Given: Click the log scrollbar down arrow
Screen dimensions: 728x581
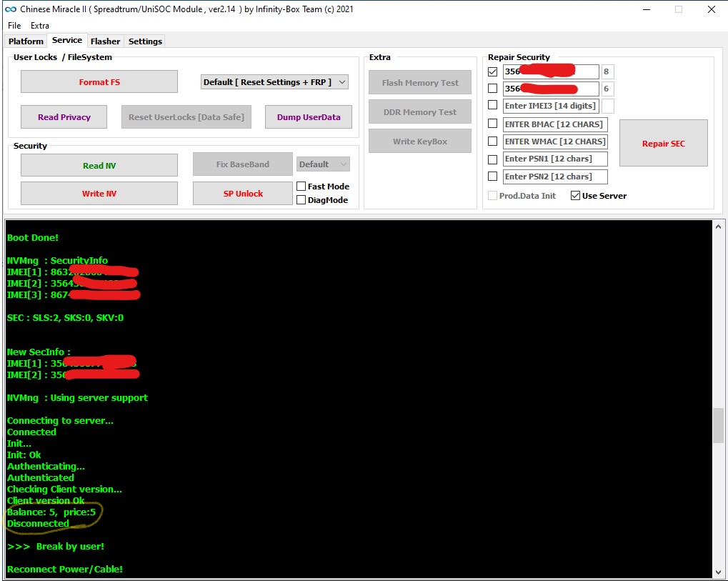Looking at the screenshot, I should (718, 572).
